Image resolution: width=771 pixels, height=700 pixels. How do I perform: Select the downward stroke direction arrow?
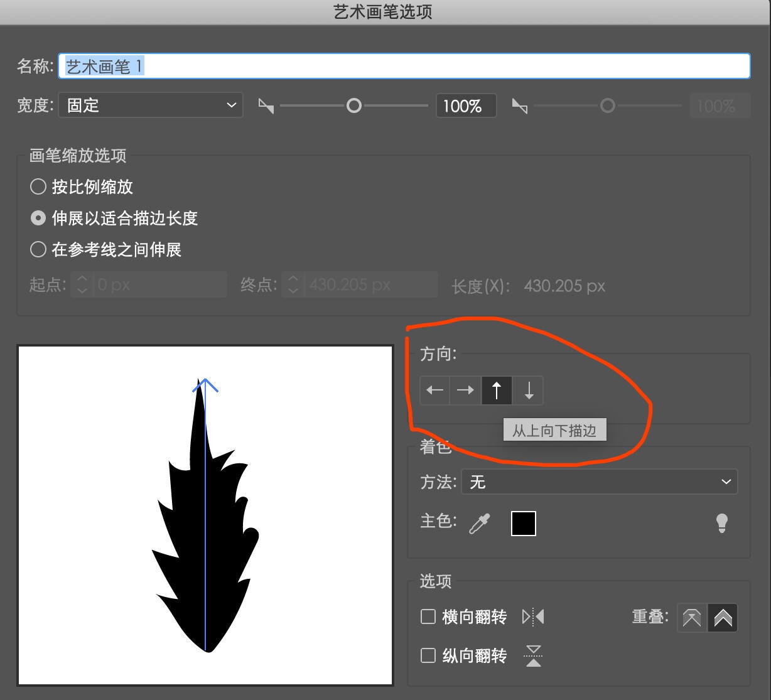pyautogui.click(x=528, y=390)
